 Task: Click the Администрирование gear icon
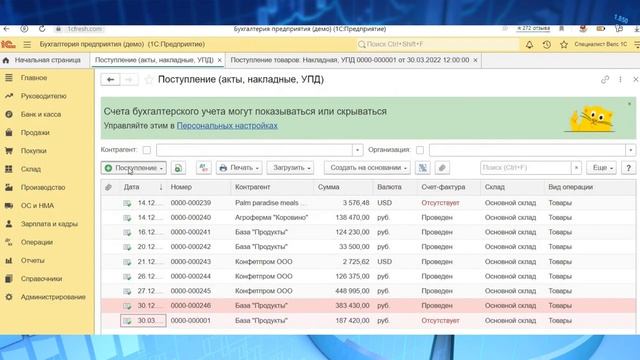pyautogui.click(x=9, y=297)
